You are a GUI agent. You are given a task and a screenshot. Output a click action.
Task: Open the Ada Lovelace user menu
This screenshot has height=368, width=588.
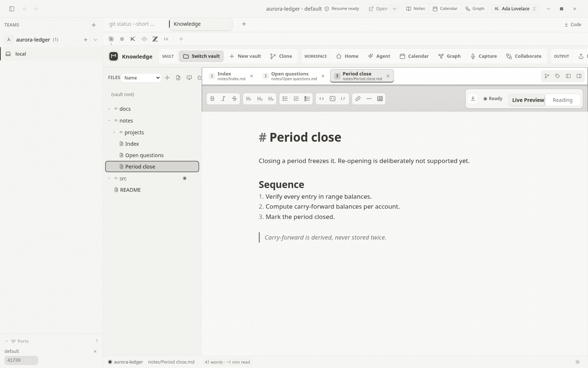pyautogui.click(x=515, y=9)
